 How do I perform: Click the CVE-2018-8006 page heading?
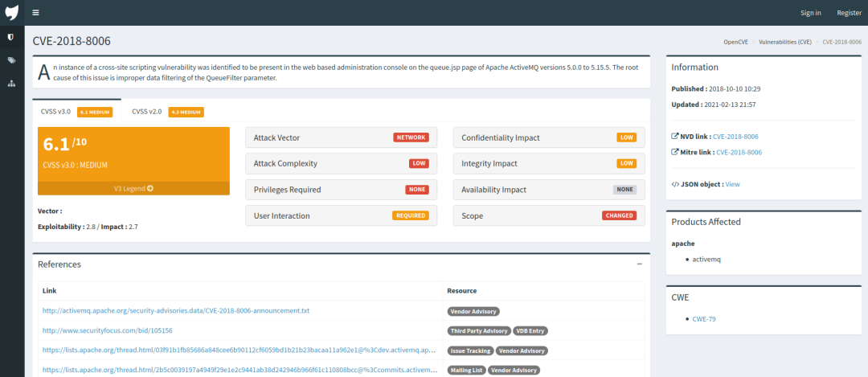click(72, 42)
